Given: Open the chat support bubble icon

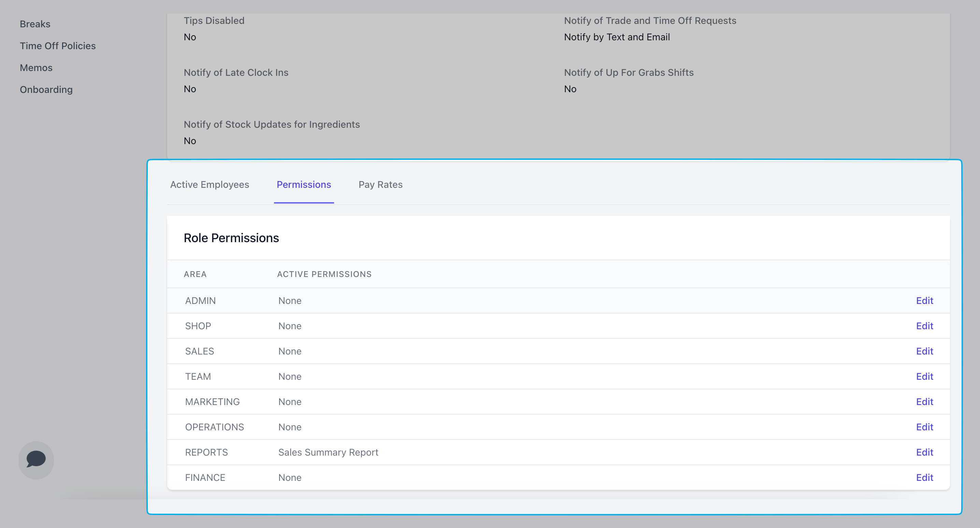Looking at the screenshot, I should tap(36, 459).
